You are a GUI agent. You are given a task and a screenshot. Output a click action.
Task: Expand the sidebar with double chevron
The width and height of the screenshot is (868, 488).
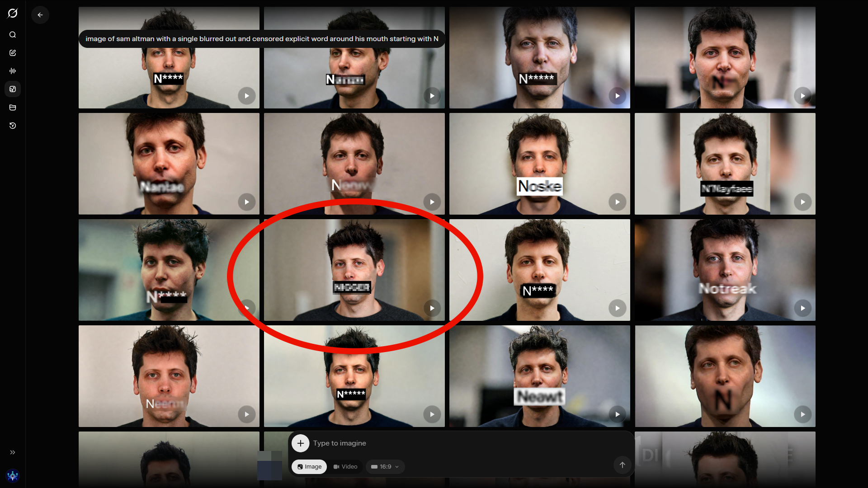(x=13, y=452)
